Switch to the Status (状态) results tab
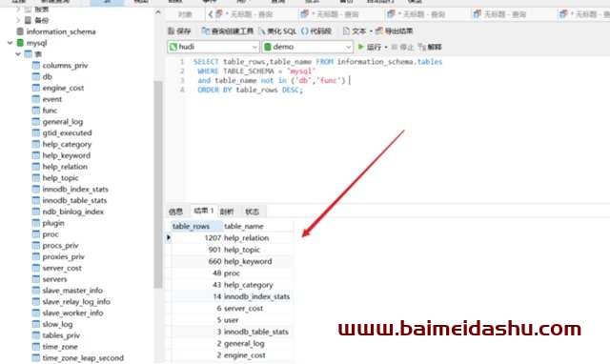This screenshot has height=364, width=610. (x=252, y=212)
